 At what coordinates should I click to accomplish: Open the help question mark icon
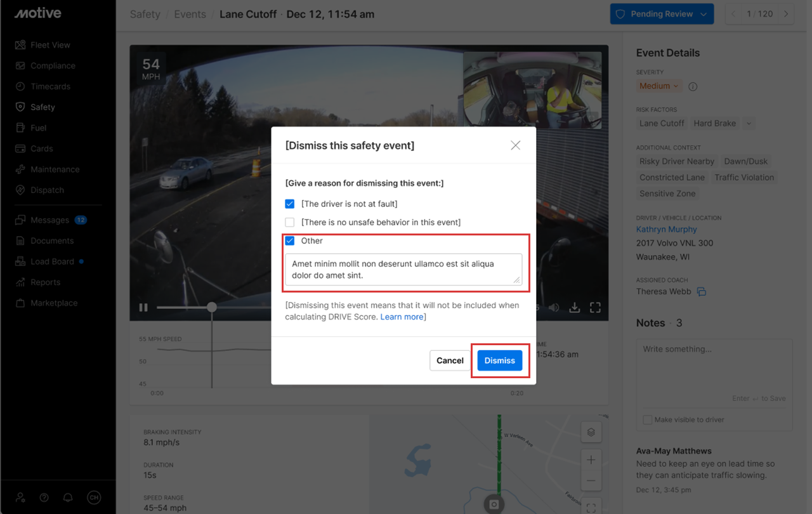click(x=44, y=498)
